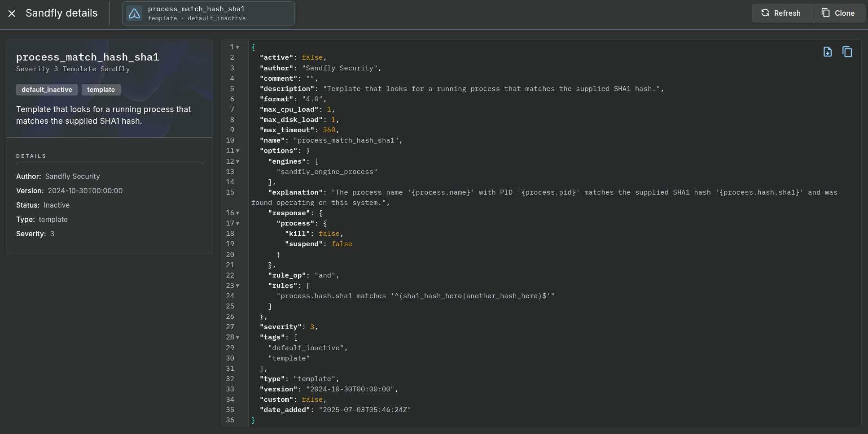Click the "format": "4.0" line

(x=293, y=99)
